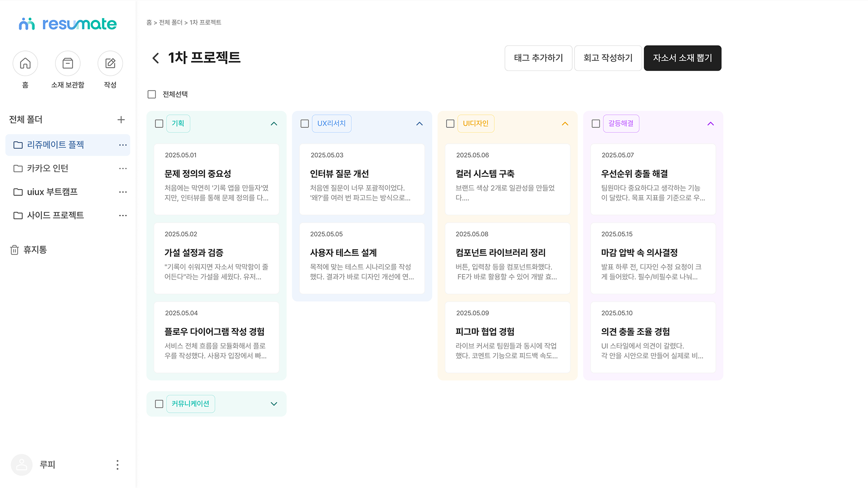Viewport: 868px width, 488px height.
Task: Open the options menu next to 루피 profile
Action: pyautogui.click(x=117, y=465)
